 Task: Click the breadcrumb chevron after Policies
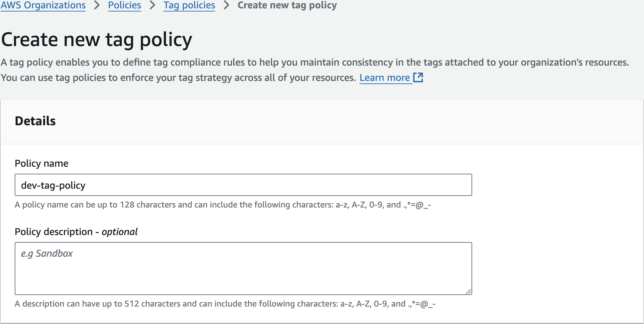pos(152,5)
